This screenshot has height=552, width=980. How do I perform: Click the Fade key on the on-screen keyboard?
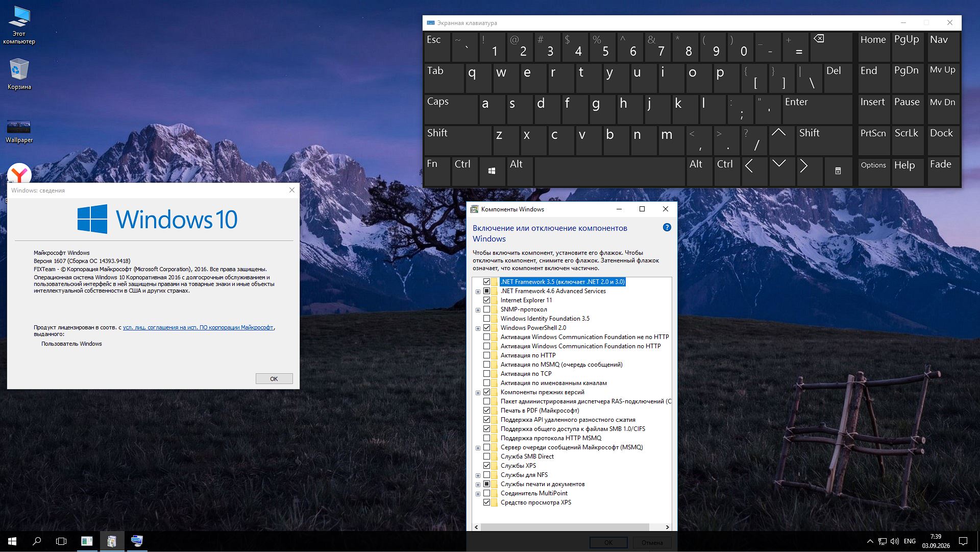coord(943,171)
